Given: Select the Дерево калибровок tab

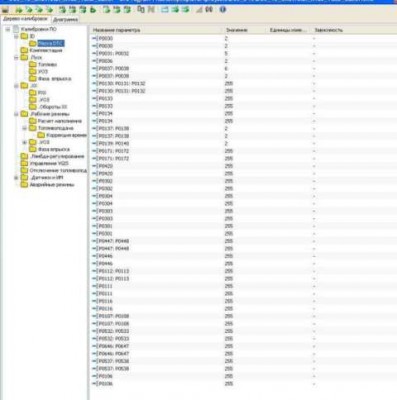Looking at the screenshot, I should click(25, 19).
